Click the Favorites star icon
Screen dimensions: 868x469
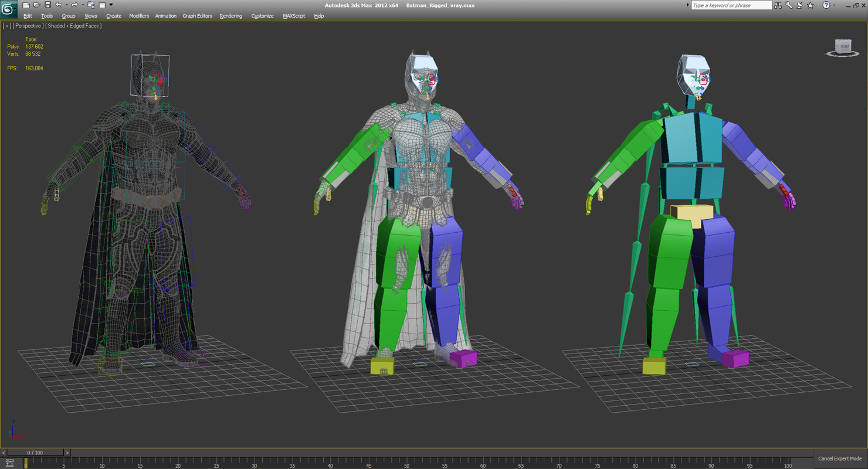810,5
